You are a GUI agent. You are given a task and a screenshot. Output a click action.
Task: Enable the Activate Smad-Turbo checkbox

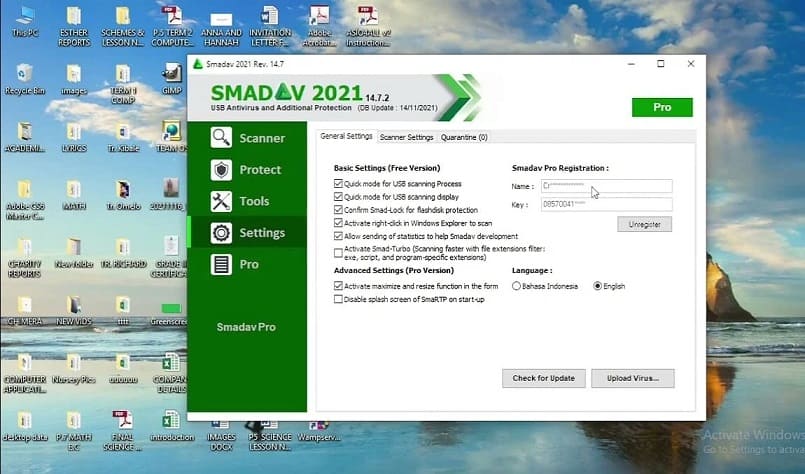click(x=338, y=253)
